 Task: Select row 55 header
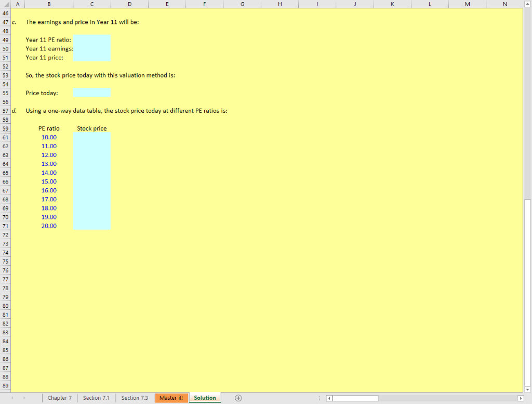pos(5,93)
